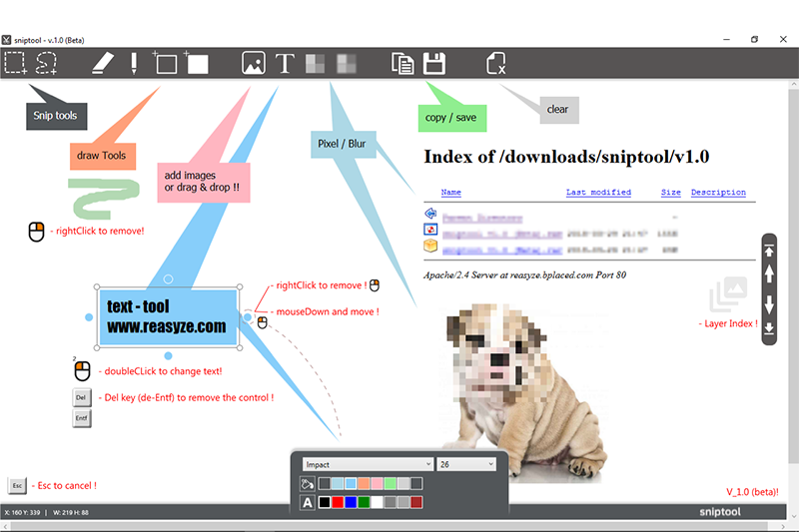799x532 pixels.
Task: Save the snip with floppy icon
Action: click(434, 64)
